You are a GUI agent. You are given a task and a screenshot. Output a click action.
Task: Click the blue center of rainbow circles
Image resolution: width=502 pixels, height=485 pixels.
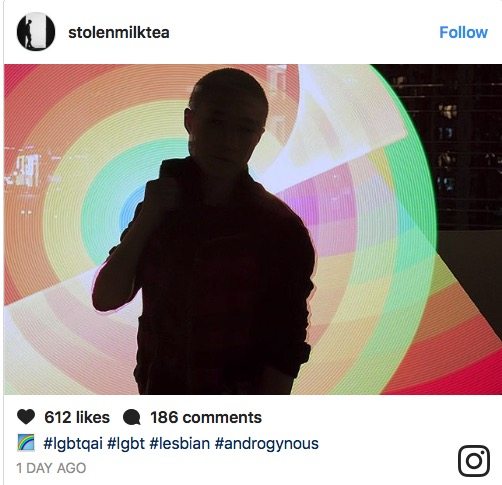(x=131, y=208)
